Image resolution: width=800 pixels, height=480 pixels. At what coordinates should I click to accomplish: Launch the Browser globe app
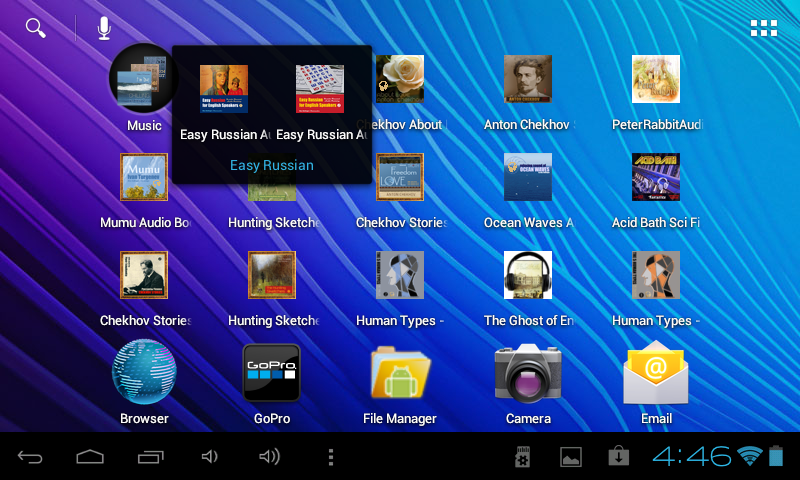tap(144, 372)
